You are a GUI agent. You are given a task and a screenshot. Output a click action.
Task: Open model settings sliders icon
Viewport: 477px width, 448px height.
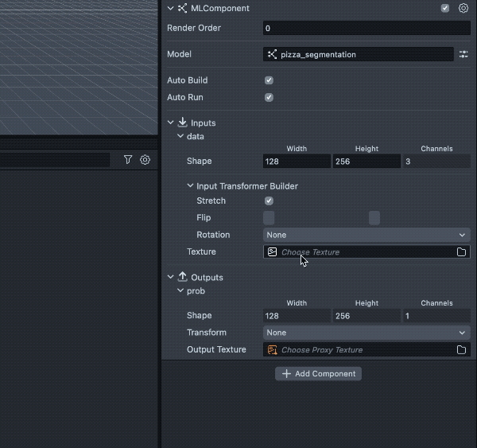pyautogui.click(x=463, y=54)
